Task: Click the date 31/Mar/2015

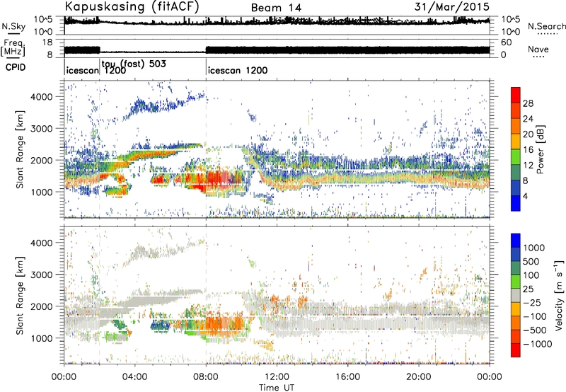Action: [452, 6]
